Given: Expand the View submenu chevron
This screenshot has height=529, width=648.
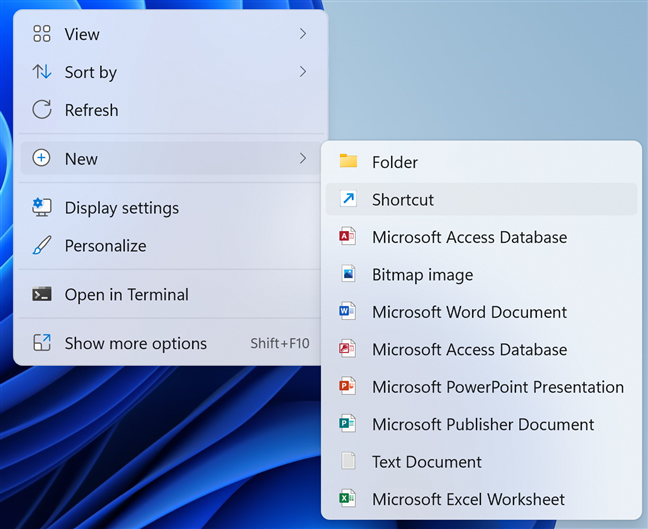Looking at the screenshot, I should pyautogui.click(x=303, y=34).
